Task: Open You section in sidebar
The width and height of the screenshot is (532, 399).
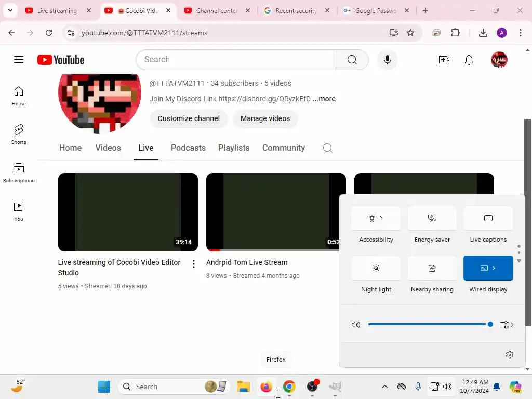Action: pos(19,211)
